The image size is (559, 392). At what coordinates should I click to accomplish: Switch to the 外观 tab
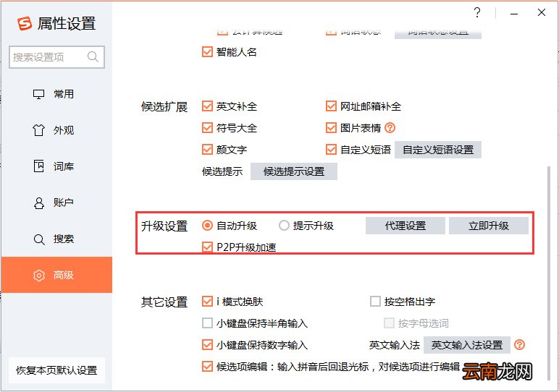click(56, 130)
